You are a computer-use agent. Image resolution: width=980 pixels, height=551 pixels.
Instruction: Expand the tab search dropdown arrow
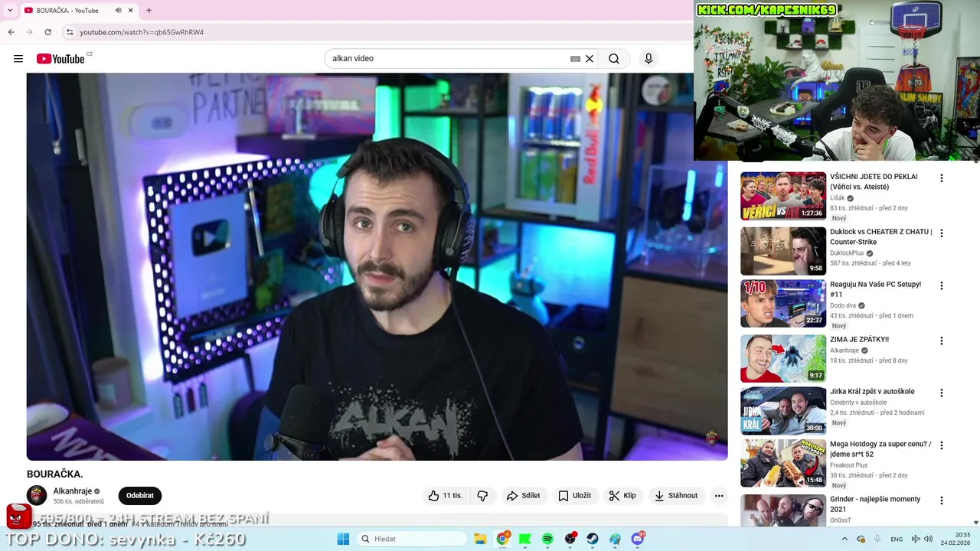[x=10, y=11]
